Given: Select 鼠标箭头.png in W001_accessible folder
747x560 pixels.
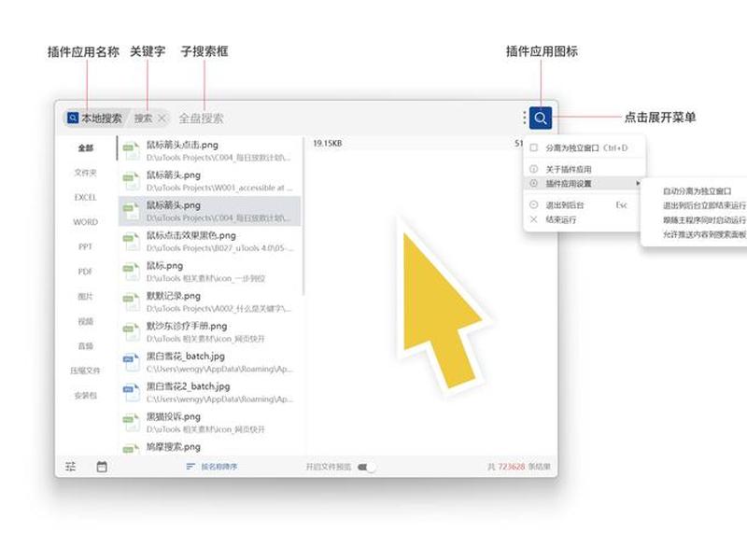Looking at the screenshot, I should coord(209,181).
